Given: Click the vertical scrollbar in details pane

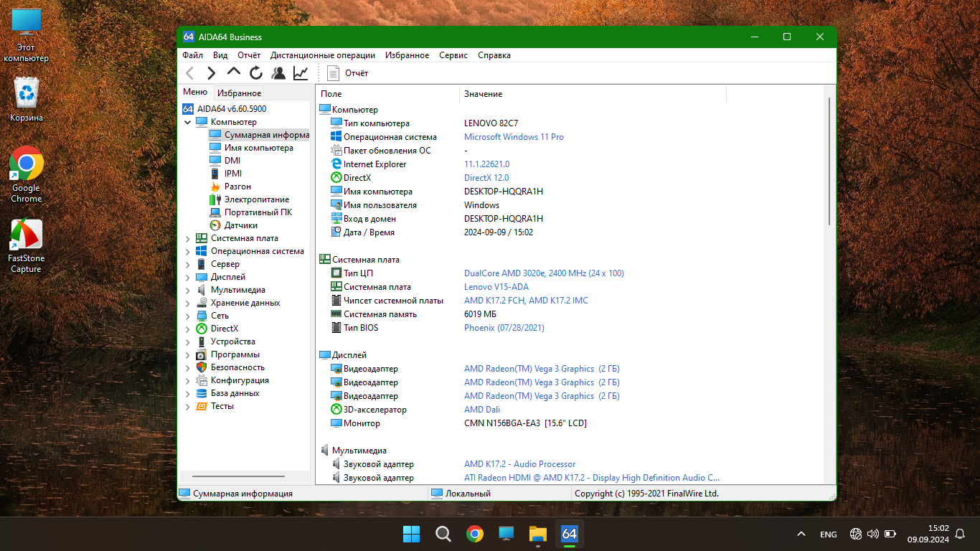Looking at the screenshot, I should 830,161.
